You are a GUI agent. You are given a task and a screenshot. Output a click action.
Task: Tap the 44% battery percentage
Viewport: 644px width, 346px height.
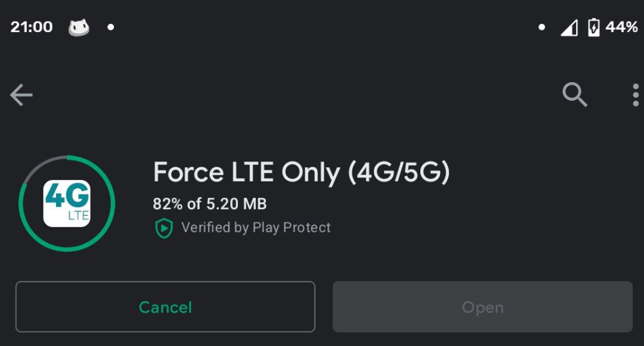coord(621,27)
